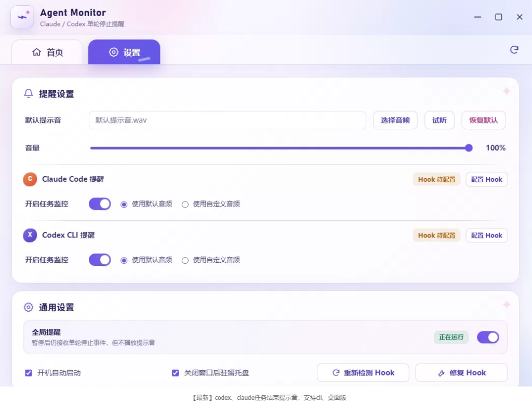532x403 pixels.
Task: Click the 正在运行 status badge
Action: (x=451, y=337)
